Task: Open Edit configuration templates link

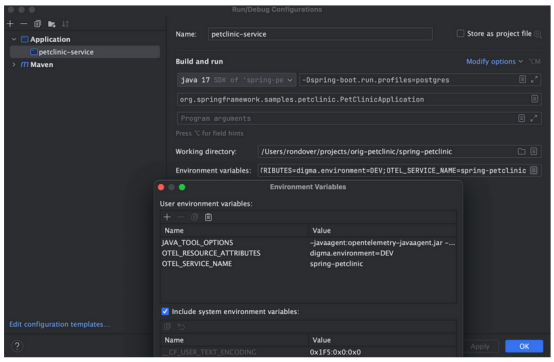Action: pos(60,324)
